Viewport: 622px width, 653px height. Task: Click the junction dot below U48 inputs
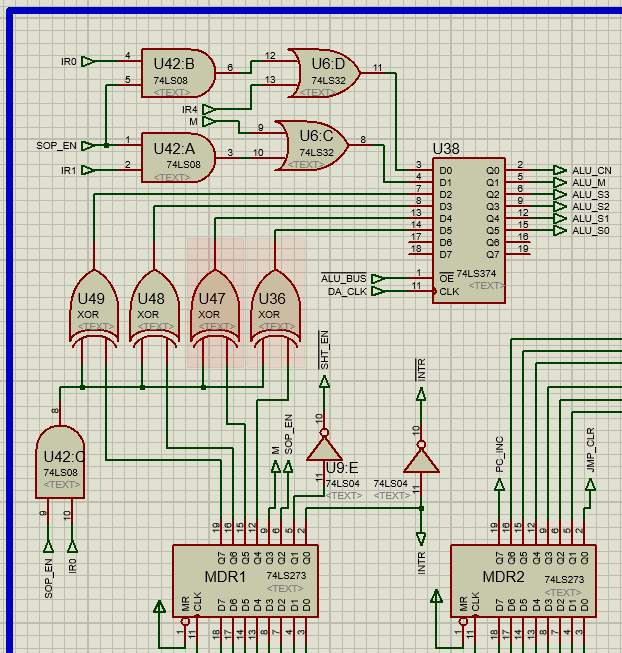pyautogui.click(x=142, y=387)
